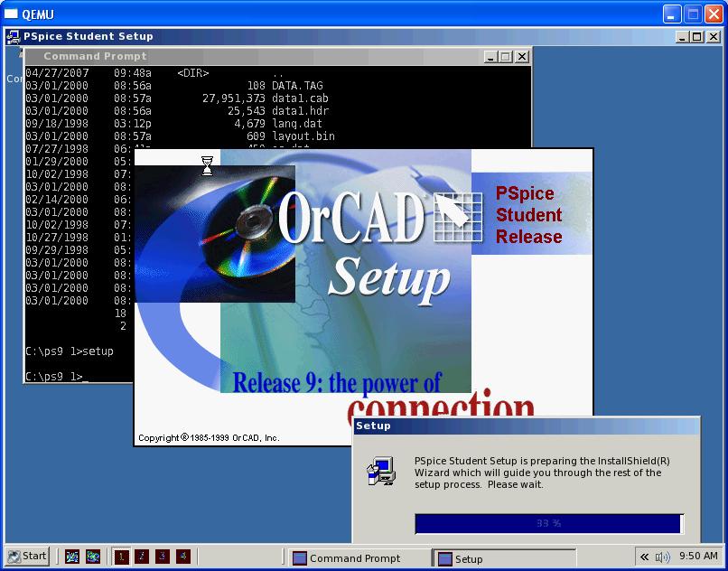Click the installer computer icon in Setup dialog
Screen dimensions: 728x571
[x=381, y=471]
